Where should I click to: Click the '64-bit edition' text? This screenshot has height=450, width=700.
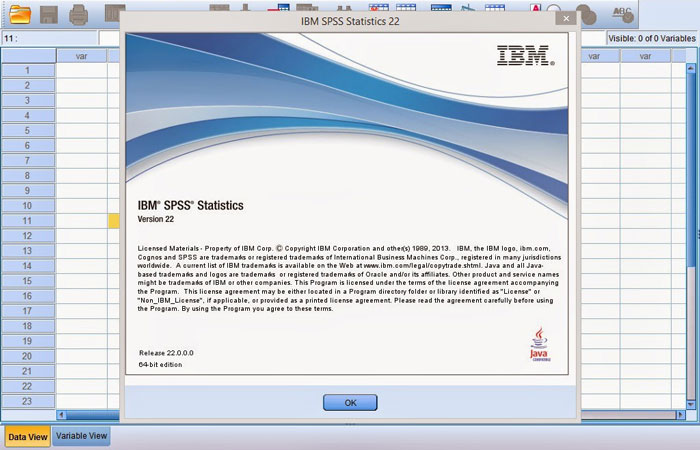coord(160,364)
